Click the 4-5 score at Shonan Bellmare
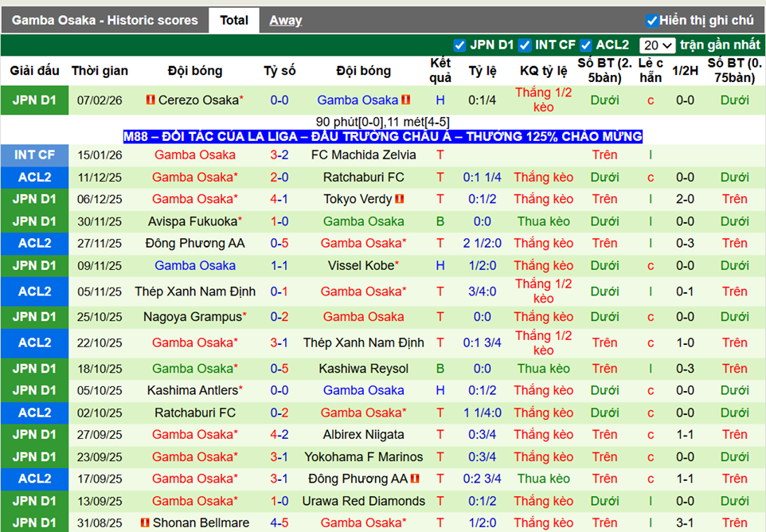766x532 pixels. 279,522
